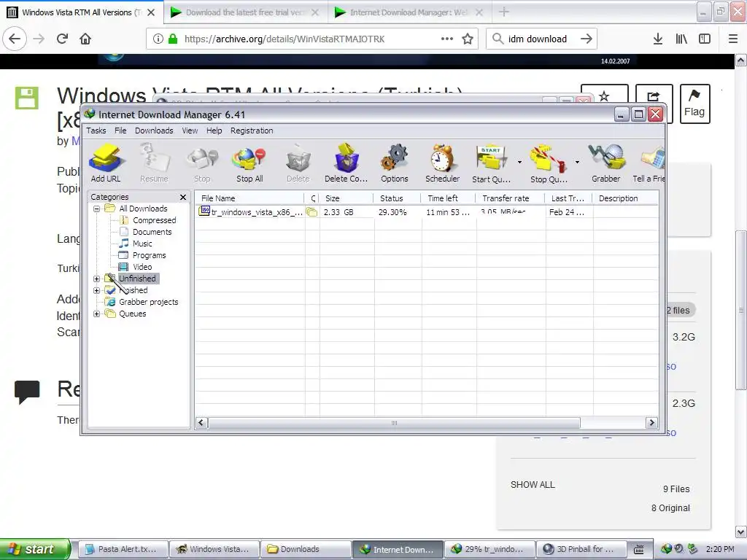747x560 pixels.
Task: Go to Firefox home page icon
Action: click(x=85, y=39)
